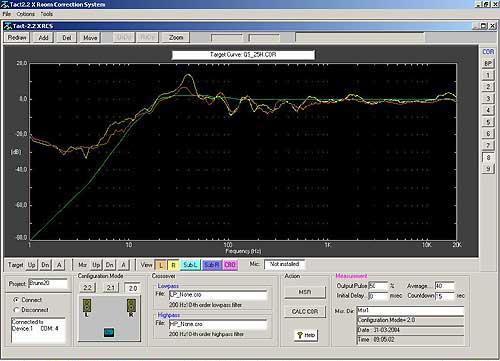Image resolution: width=500 pixels, height=361 pixels.
Task: Click the inner Tact-2.2 XRCS window icon
Action: point(8,26)
